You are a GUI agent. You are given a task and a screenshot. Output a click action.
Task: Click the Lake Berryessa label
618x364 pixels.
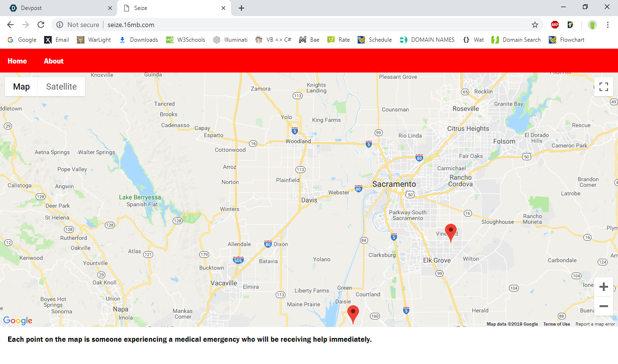[140, 197]
